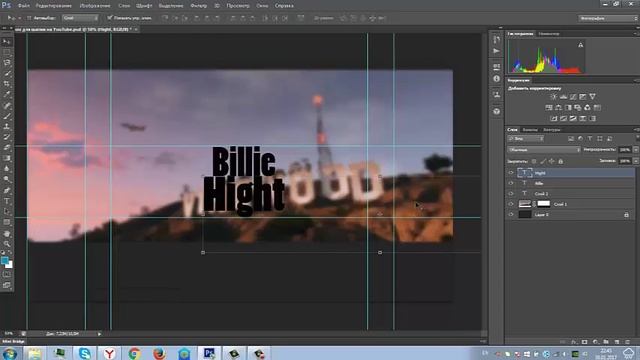Click the delete layer trash icon
The height and width of the screenshot is (360, 640).
coord(627,342)
